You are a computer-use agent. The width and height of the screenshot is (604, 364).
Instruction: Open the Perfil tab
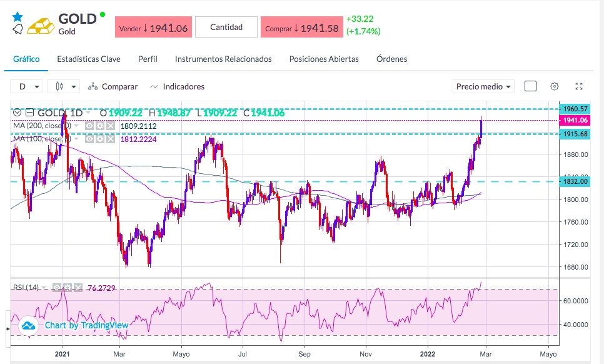tap(148, 59)
